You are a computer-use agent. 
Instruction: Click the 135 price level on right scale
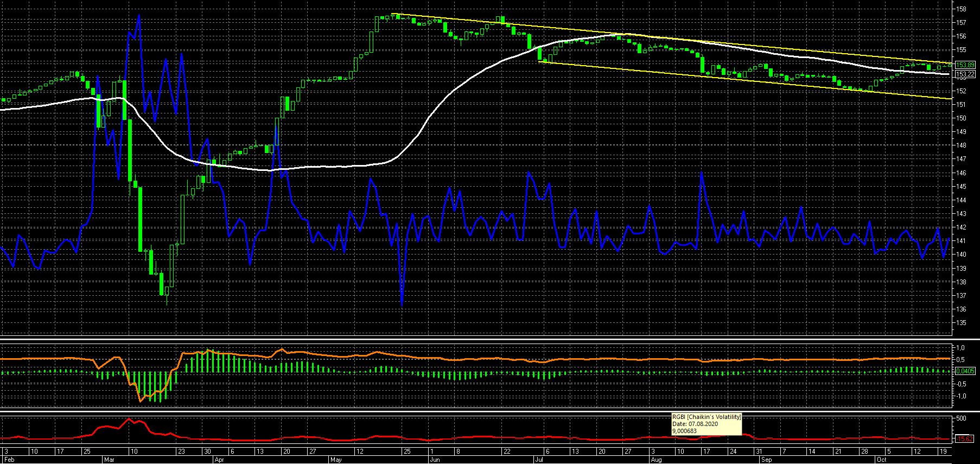960,323
